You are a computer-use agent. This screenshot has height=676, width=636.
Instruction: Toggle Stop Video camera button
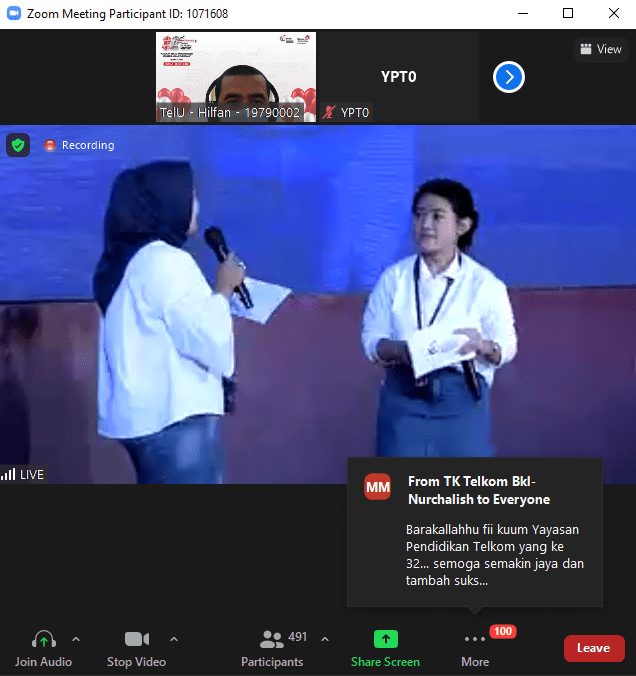click(136, 640)
